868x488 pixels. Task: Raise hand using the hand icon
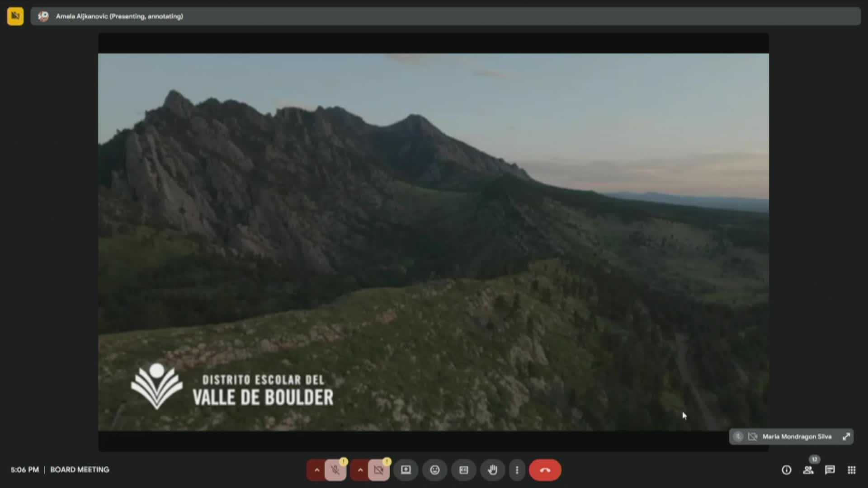[492, 470]
